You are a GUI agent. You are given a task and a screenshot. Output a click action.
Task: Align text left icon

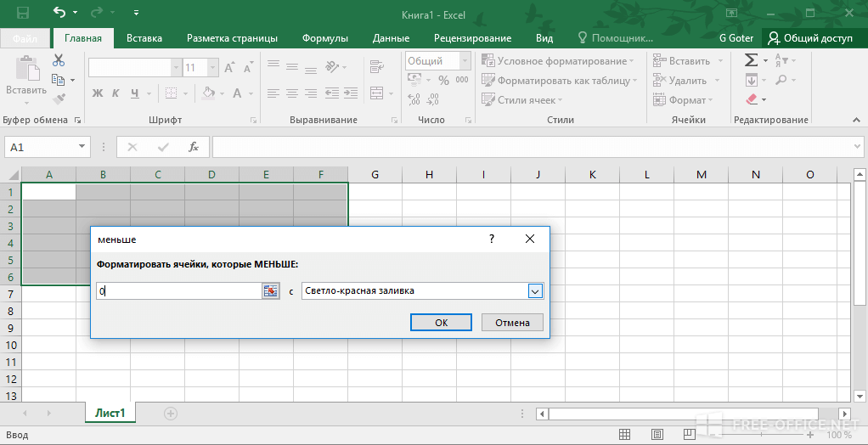[x=273, y=93]
